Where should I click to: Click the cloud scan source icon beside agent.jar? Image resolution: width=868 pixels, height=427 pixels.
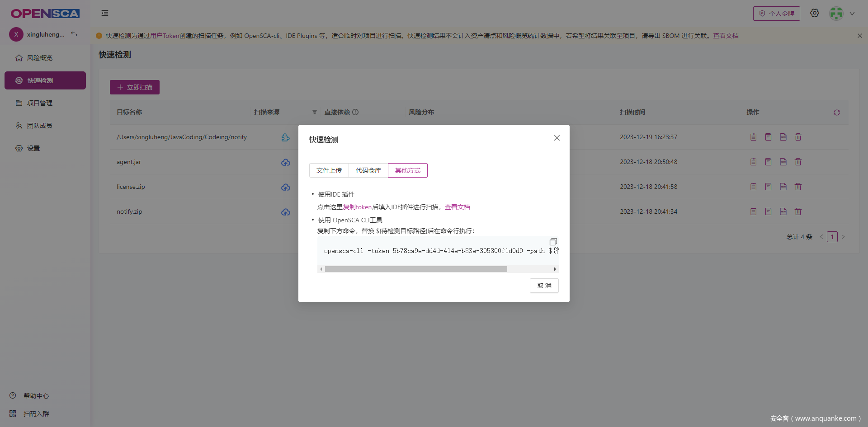click(x=286, y=162)
